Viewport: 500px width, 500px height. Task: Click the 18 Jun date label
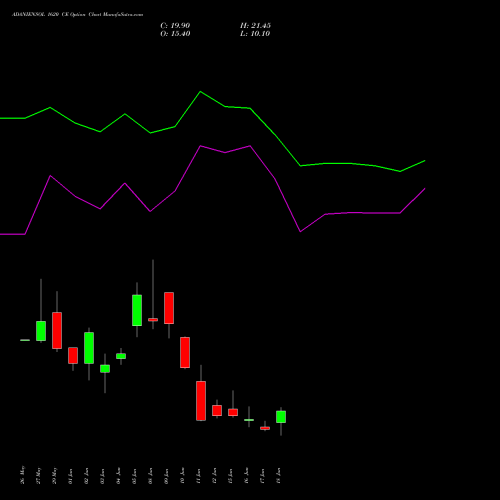279,476
